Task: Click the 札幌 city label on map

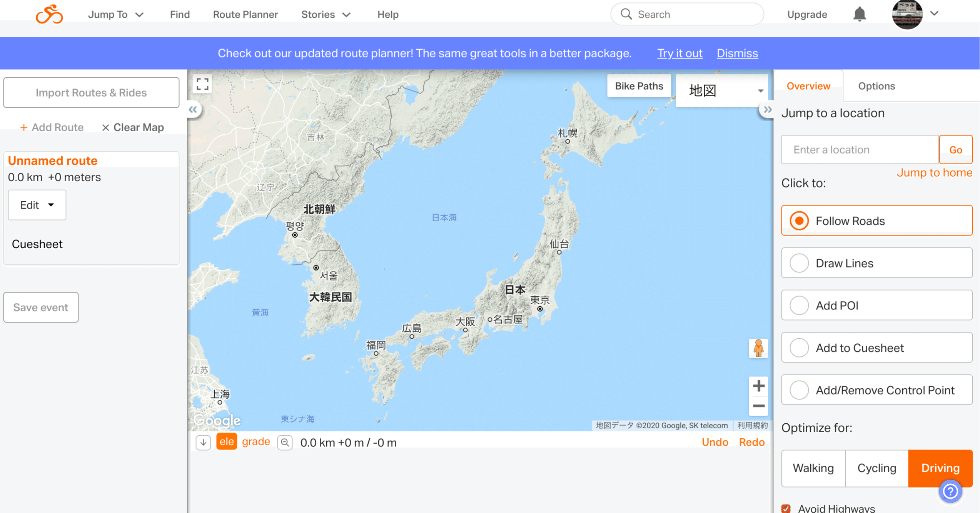Action: (568, 133)
